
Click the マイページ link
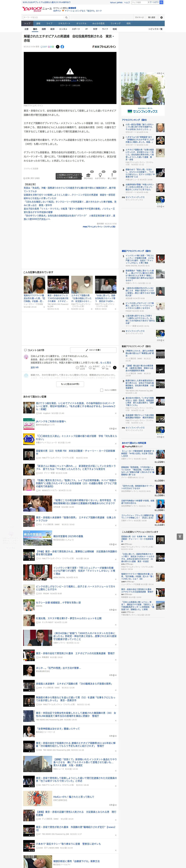(x=139, y=17)
